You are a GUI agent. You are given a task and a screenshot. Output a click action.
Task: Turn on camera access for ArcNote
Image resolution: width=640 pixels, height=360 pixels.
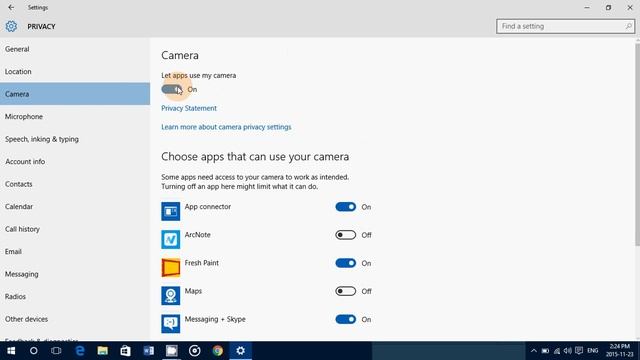click(346, 235)
